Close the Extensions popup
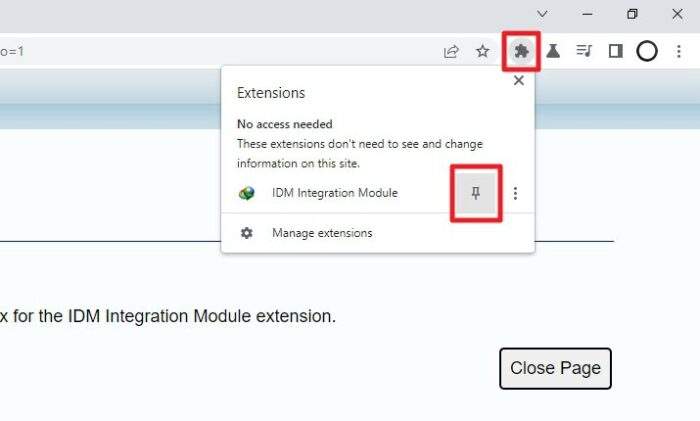 click(518, 80)
